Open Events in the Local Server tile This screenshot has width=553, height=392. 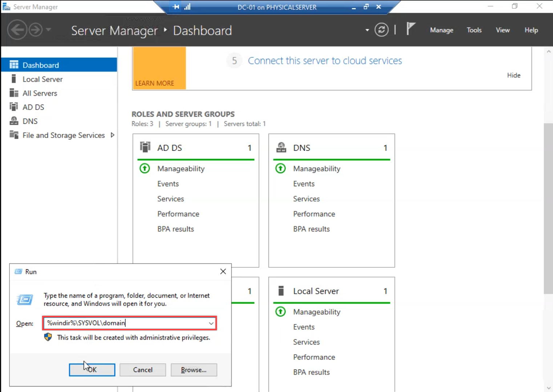[x=304, y=327]
